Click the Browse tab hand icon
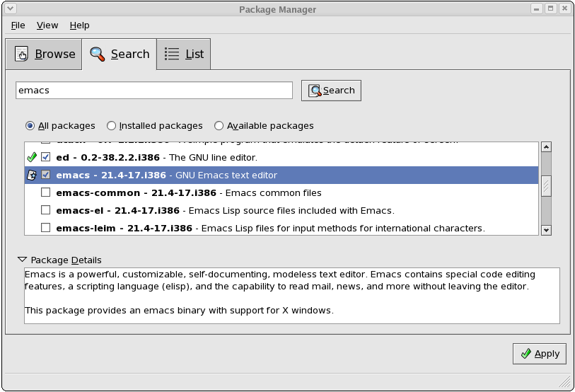575x392 pixels. coord(22,54)
